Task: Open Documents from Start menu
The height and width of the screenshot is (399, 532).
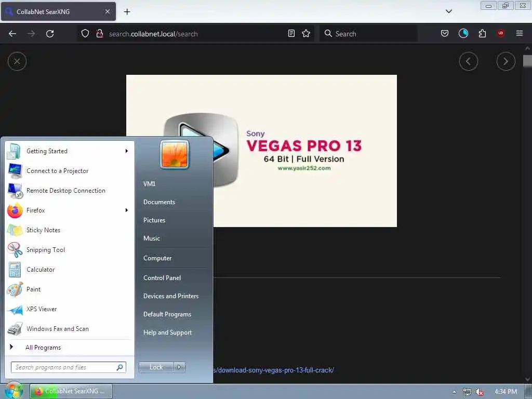Action: pos(159,202)
